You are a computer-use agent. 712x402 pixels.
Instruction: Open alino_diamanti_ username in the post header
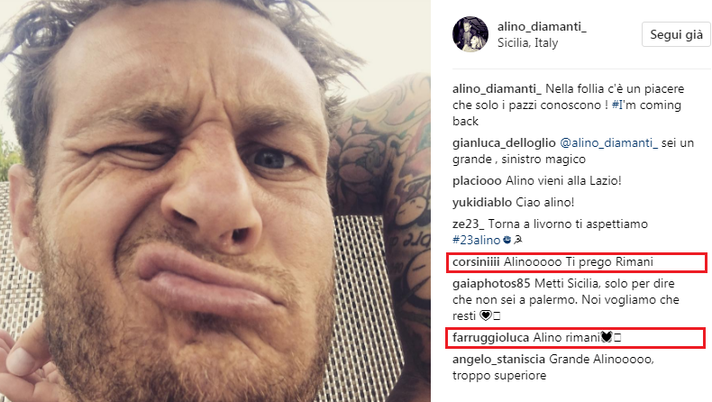click(542, 27)
